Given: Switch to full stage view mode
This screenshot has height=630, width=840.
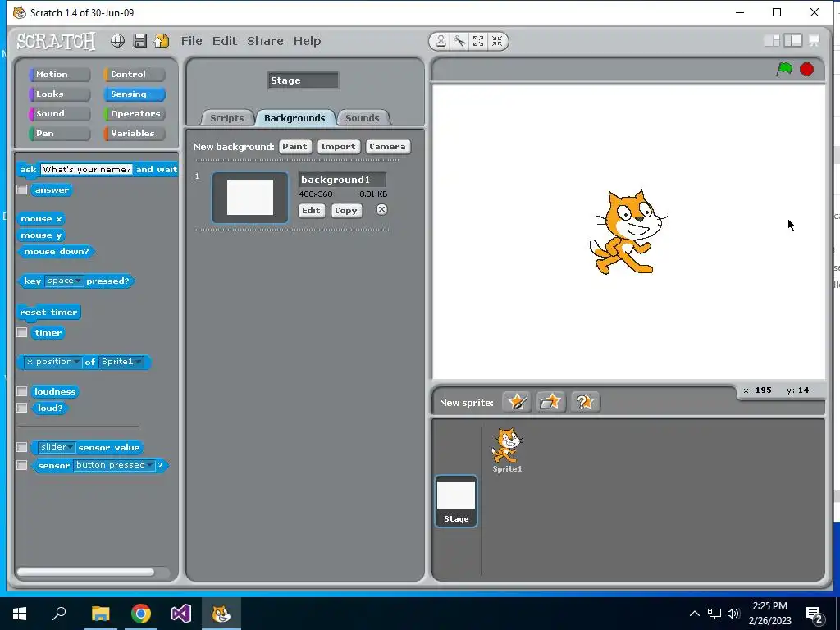Looking at the screenshot, I should pos(793,41).
